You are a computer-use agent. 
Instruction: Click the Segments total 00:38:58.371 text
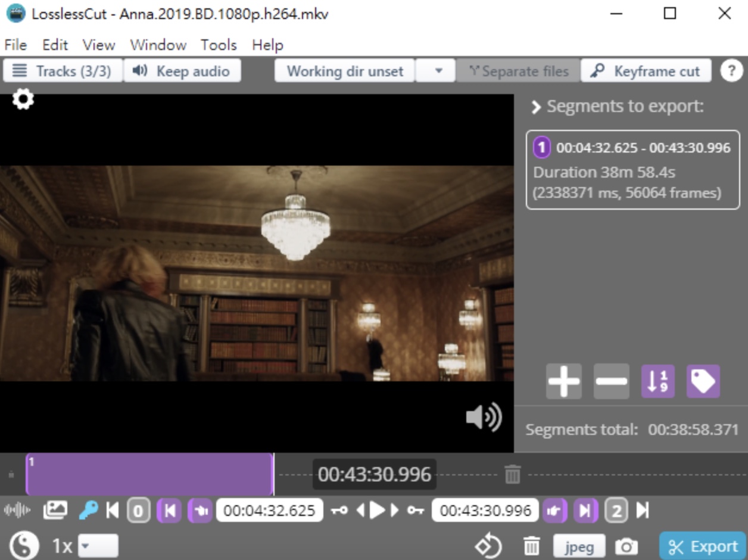(632, 430)
